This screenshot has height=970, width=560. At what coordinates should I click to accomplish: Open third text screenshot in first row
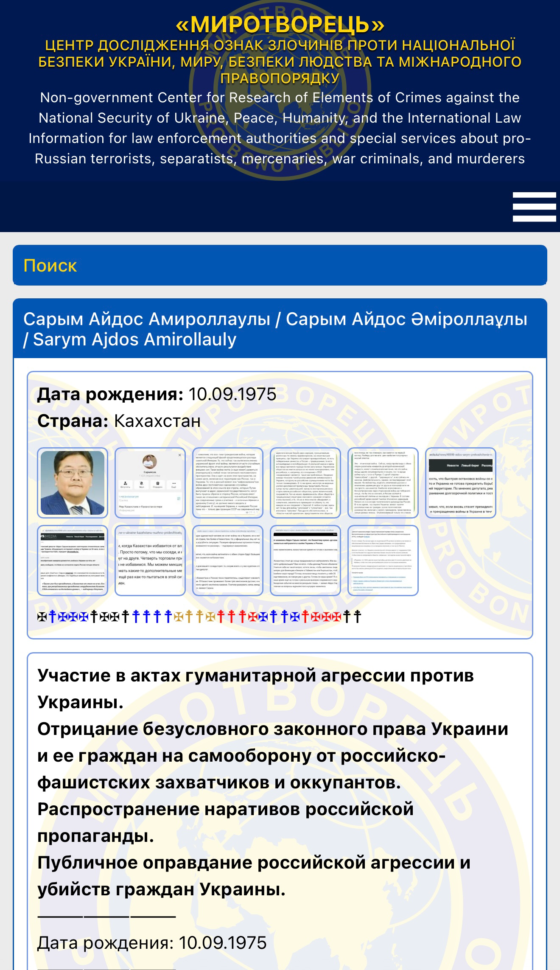click(228, 483)
